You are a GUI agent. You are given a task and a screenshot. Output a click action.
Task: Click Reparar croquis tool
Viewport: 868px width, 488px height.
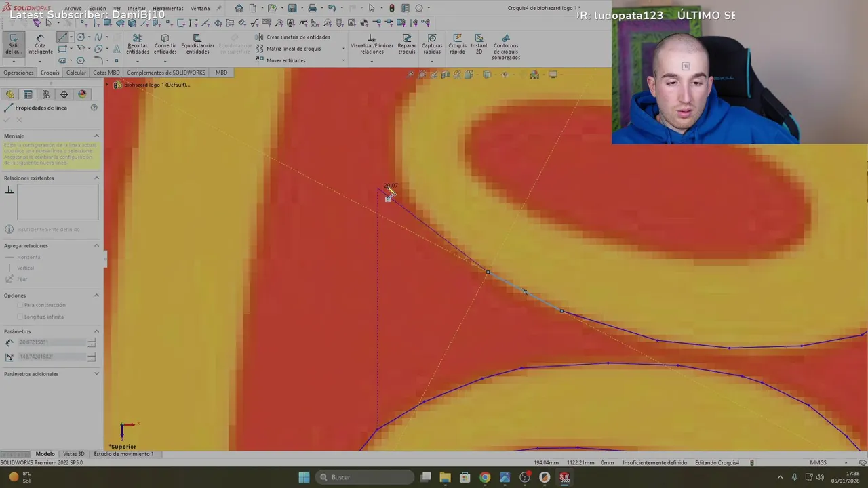click(x=407, y=43)
